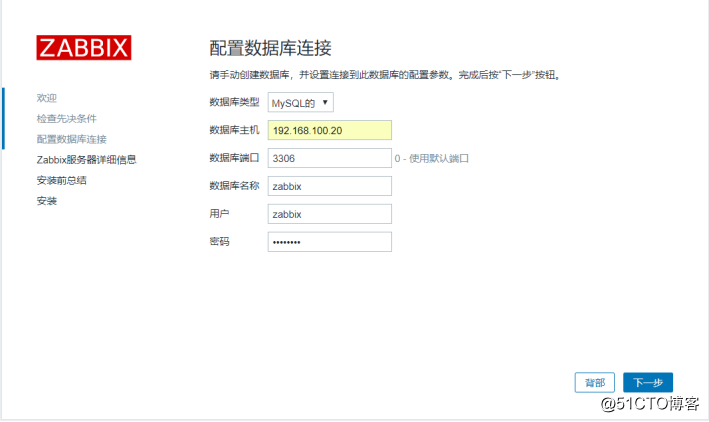This screenshot has width=709, height=422.
Task: Click the 下一步 button
Action: (648, 383)
